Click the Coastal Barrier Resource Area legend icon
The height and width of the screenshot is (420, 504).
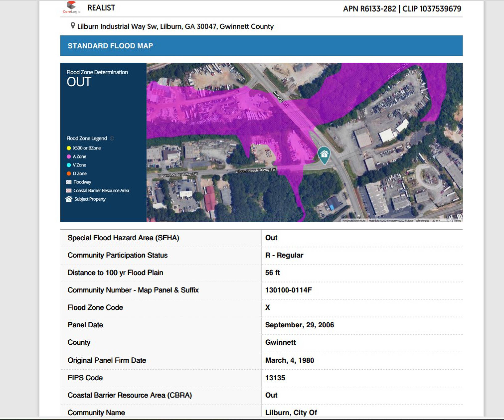[69, 190]
